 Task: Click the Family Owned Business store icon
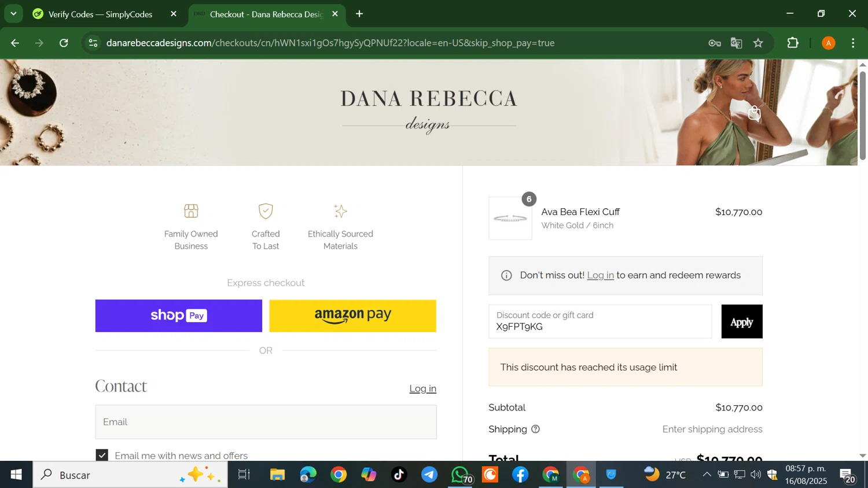click(191, 211)
